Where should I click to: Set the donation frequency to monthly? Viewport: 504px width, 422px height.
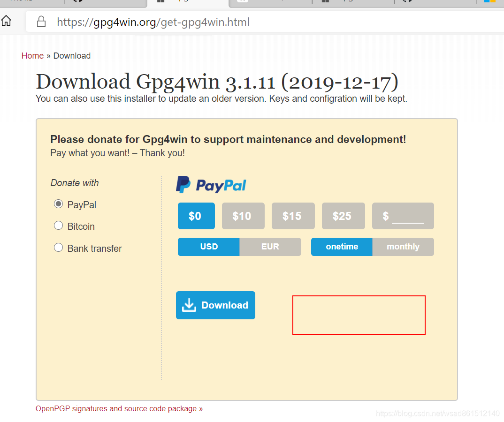point(403,247)
